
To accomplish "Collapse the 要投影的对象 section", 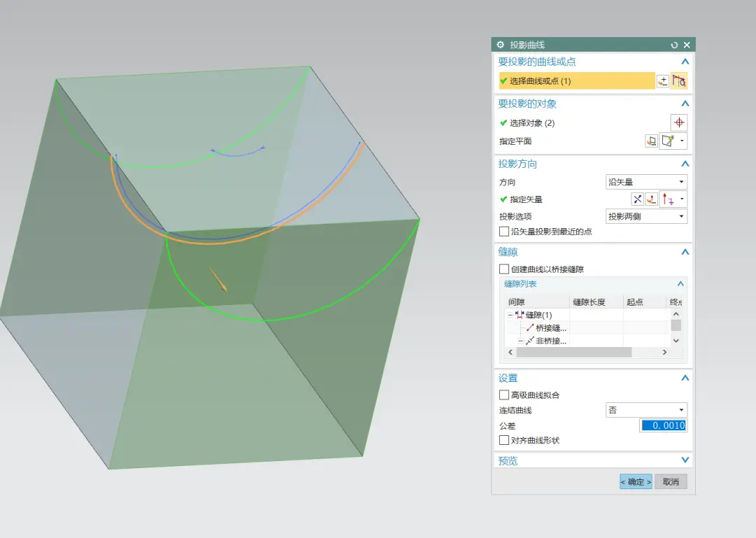I will [685, 104].
